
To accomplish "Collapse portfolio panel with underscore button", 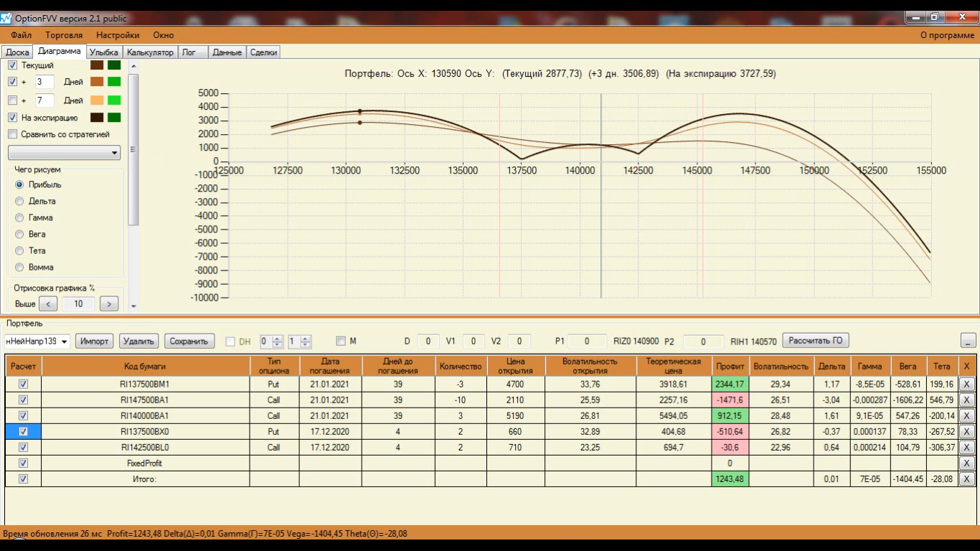I will 968,341.
